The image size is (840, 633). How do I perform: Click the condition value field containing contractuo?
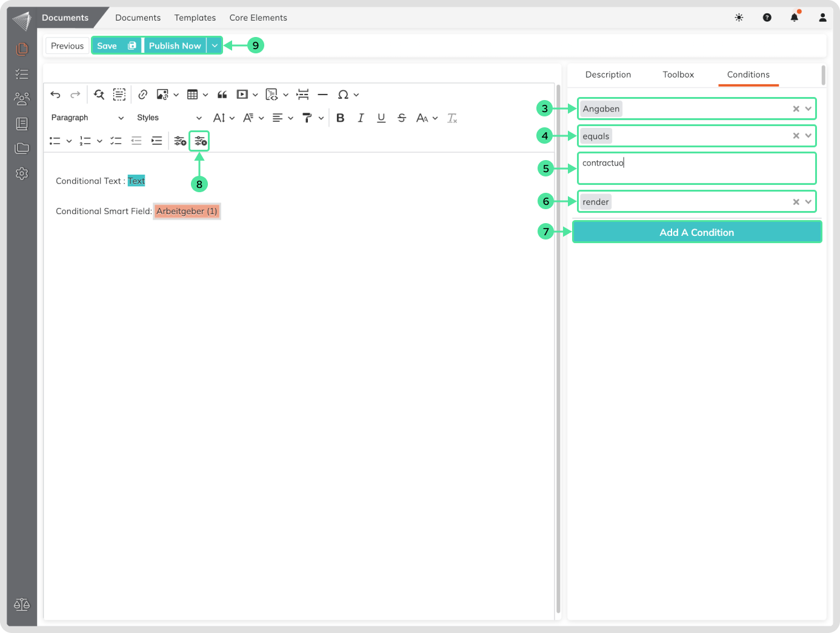[x=696, y=168]
